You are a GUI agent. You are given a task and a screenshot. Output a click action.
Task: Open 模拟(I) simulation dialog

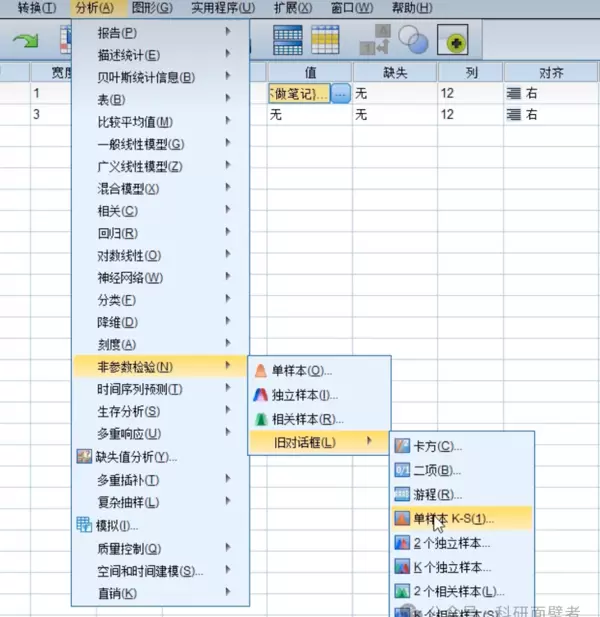(x=116, y=525)
